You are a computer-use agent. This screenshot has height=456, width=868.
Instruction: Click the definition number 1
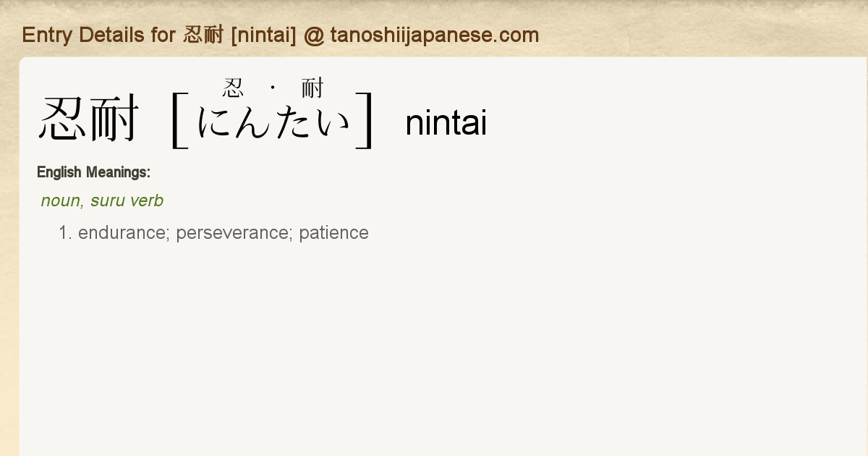pyautogui.click(x=66, y=233)
